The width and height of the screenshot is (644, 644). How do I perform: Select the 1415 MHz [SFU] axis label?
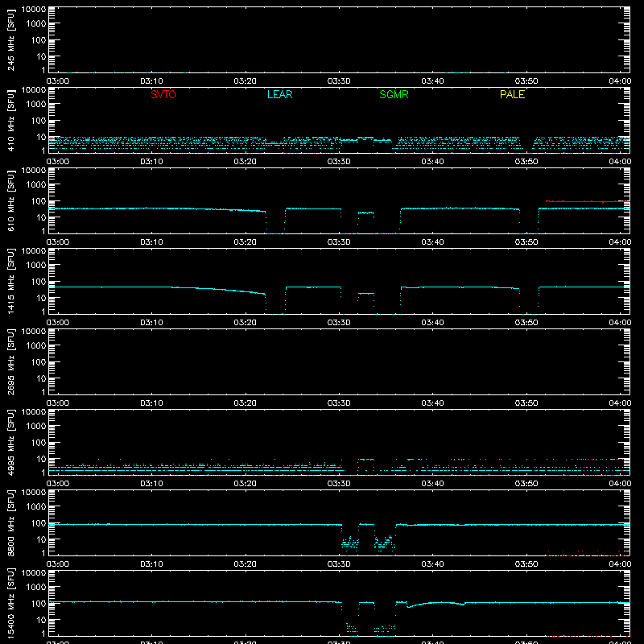[10, 281]
